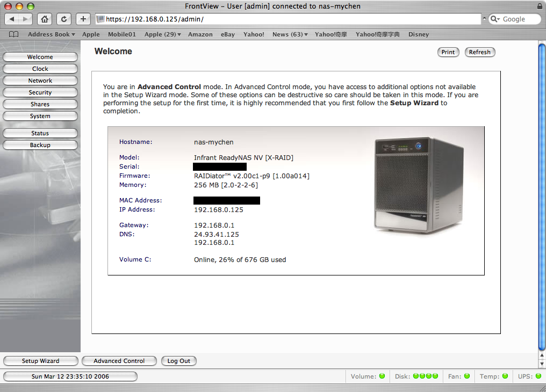Open the Clock settings menu
This screenshot has width=546, height=392.
click(40, 69)
